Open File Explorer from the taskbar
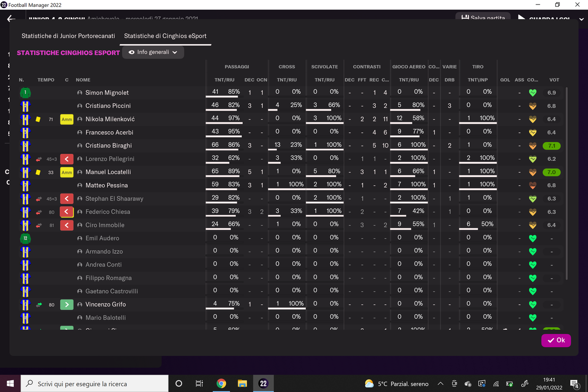 tap(242, 384)
